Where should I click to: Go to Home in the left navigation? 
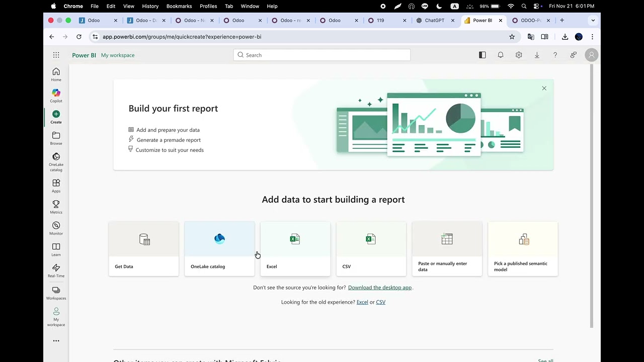pyautogui.click(x=56, y=74)
